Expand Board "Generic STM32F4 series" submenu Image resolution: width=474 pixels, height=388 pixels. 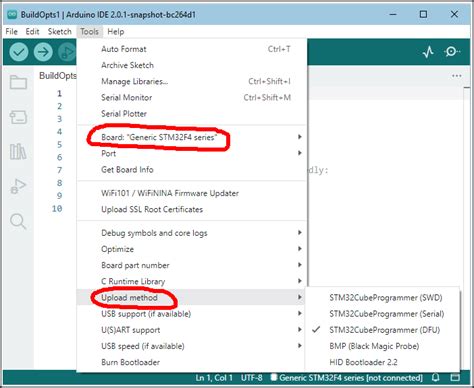[192, 137]
